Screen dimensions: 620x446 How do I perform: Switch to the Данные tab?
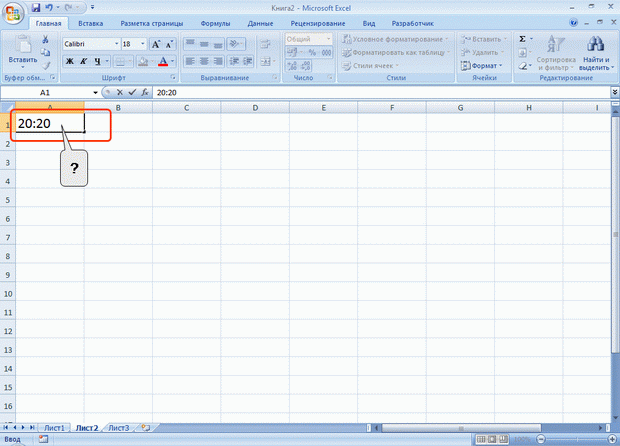[x=260, y=23]
